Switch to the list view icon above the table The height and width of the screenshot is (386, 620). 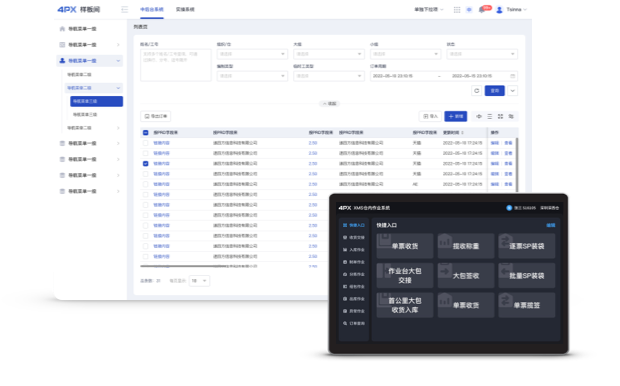pos(490,116)
